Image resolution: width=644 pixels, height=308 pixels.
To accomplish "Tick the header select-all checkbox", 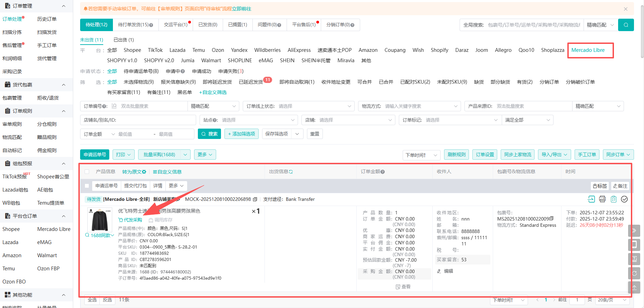I will (x=87, y=172).
